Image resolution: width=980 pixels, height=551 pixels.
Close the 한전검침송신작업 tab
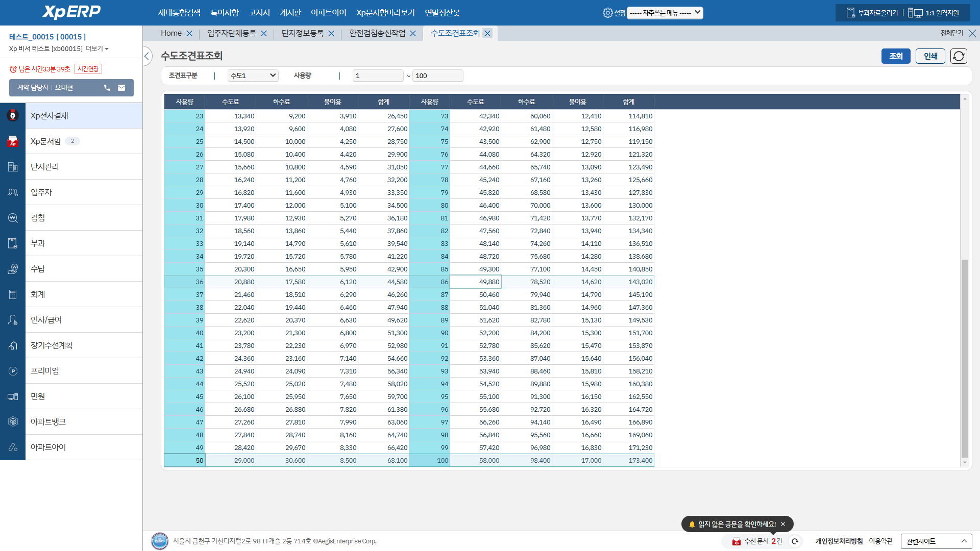[413, 34]
